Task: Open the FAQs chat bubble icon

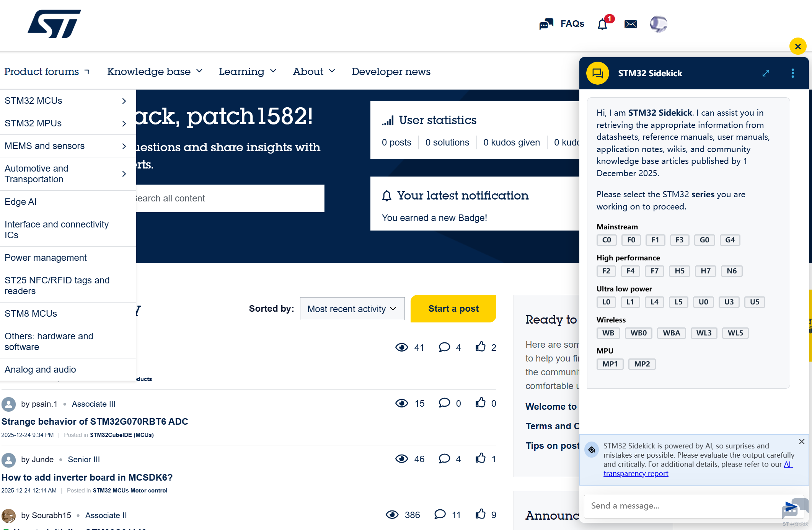Action: tap(546, 24)
